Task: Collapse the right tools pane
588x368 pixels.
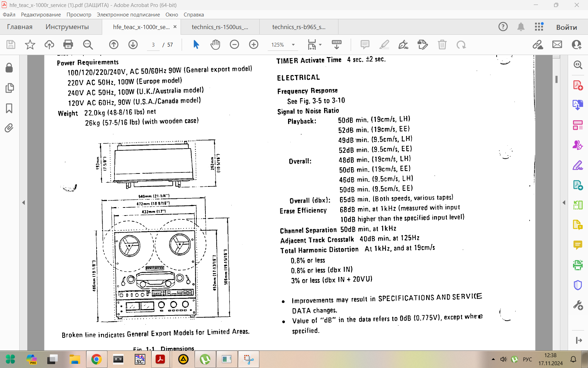Action: (x=564, y=203)
